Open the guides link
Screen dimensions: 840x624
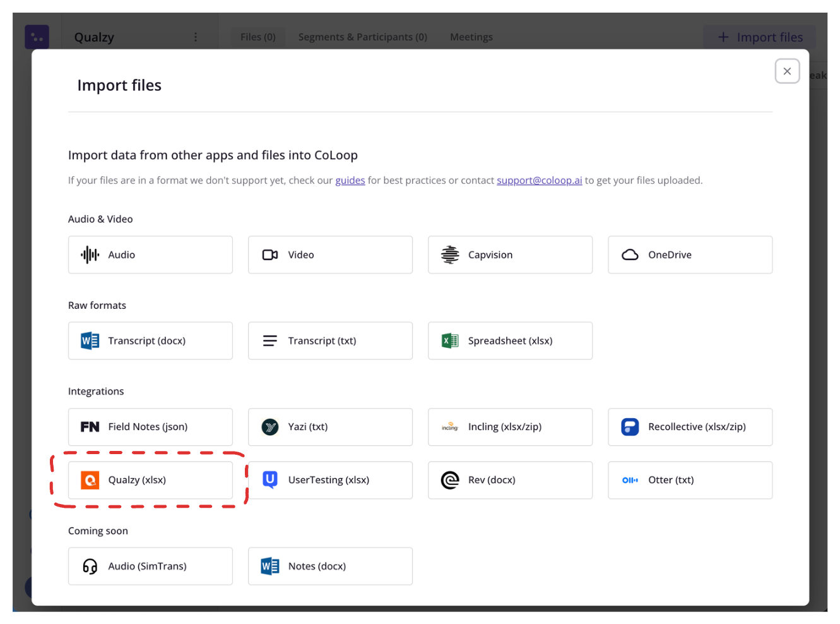pyautogui.click(x=350, y=181)
